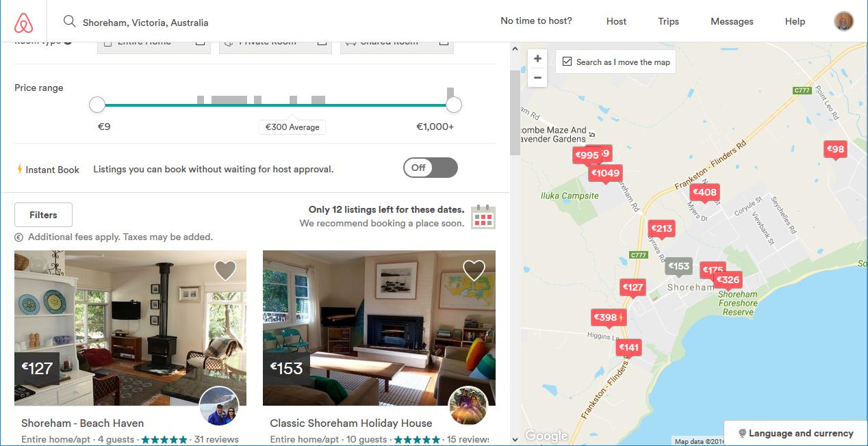Open the calendar icon for dates

(x=483, y=216)
